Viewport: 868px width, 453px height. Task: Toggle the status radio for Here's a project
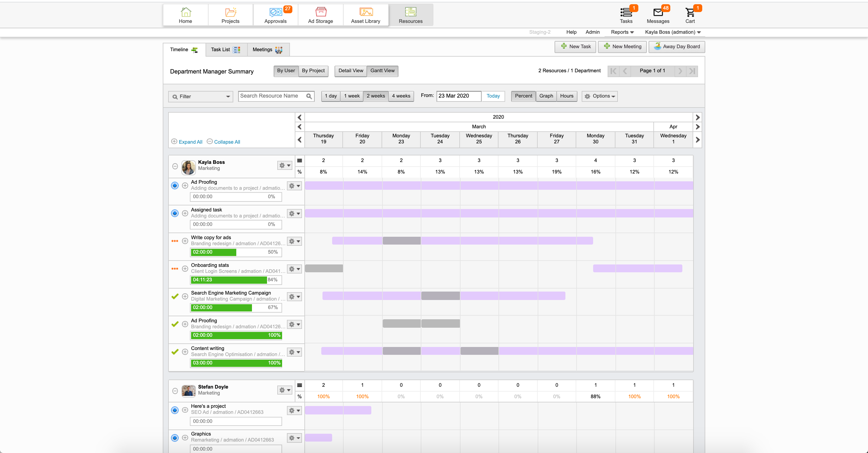click(x=175, y=410)
